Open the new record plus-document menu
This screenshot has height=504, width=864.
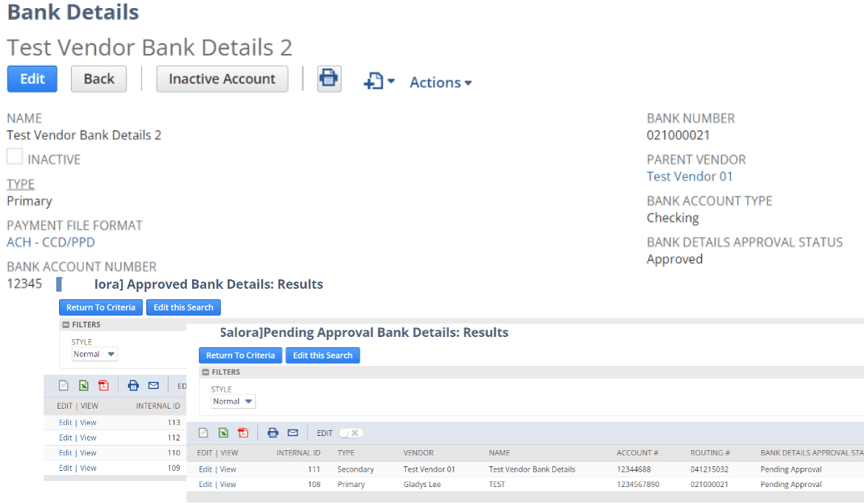(x=379, y=81)
